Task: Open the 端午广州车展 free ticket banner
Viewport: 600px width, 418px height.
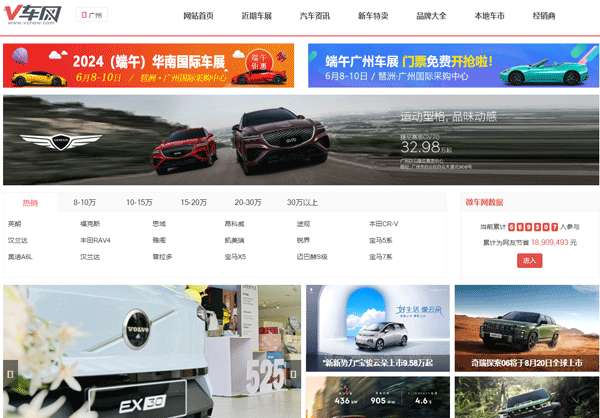Action: pos(453,65)
